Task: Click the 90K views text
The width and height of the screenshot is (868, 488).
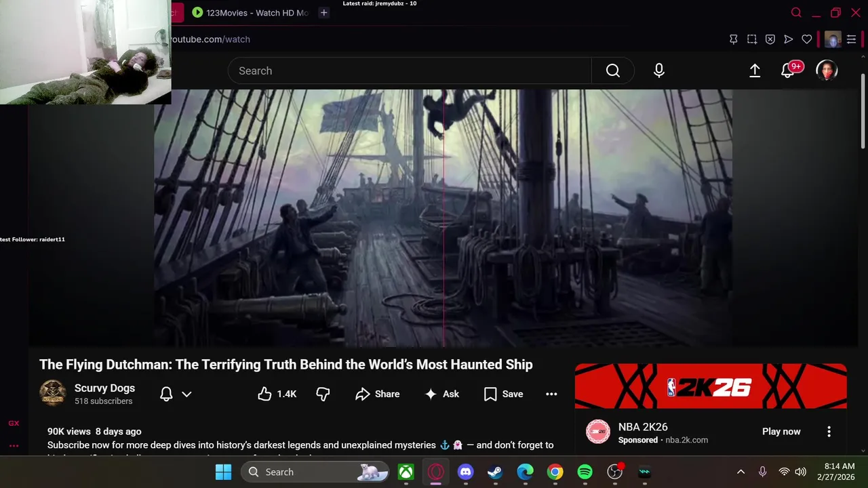Action: tap(69, 431)
